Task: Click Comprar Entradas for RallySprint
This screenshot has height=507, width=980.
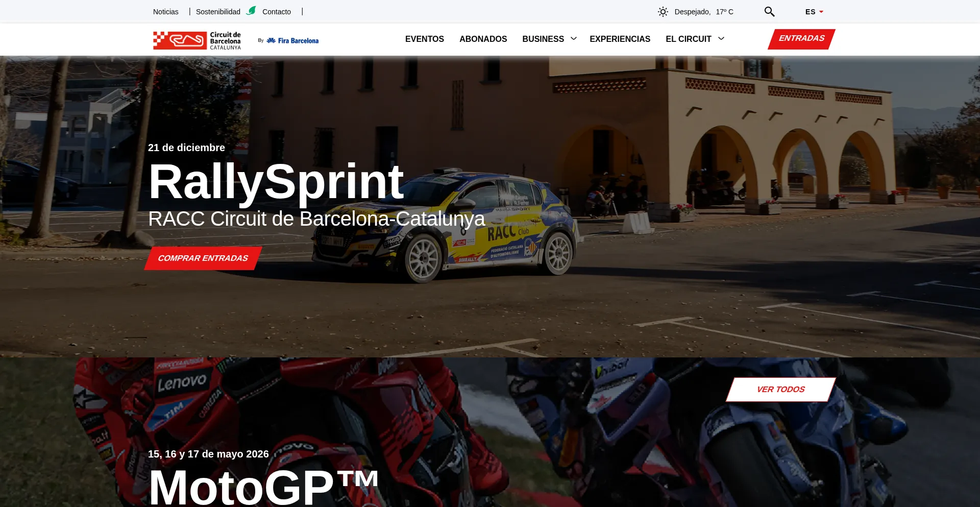Action: click(203, 258)
